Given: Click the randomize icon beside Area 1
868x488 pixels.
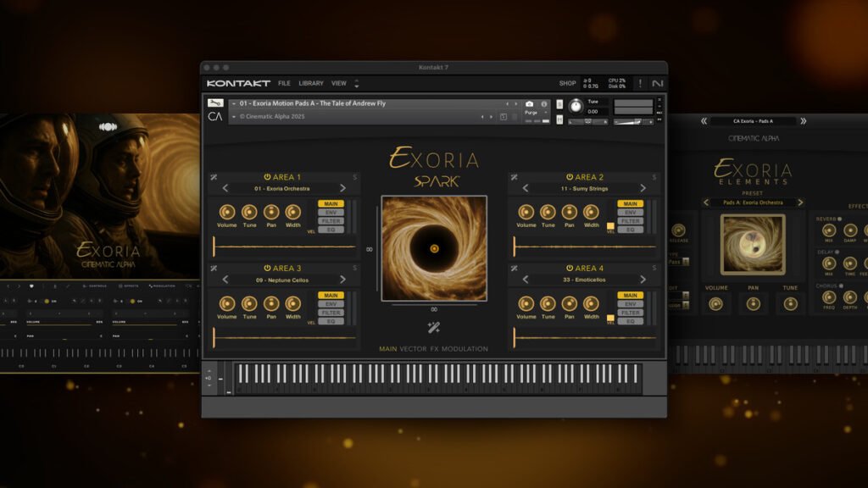Looking at the screenshot, I should pos(214,177).
